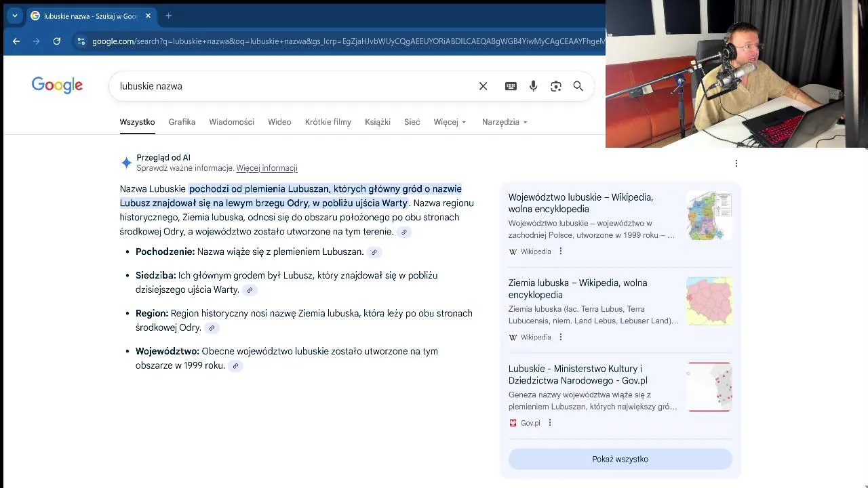Click the AI overview sparkle icon
Viewport: 868px width, 488px height.
click(126, 163)
